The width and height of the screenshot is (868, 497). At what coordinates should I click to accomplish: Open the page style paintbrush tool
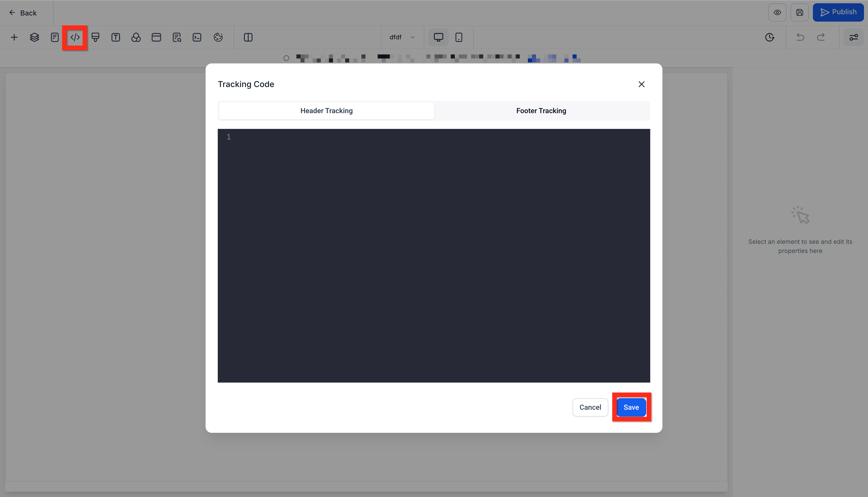pos(95,37)
